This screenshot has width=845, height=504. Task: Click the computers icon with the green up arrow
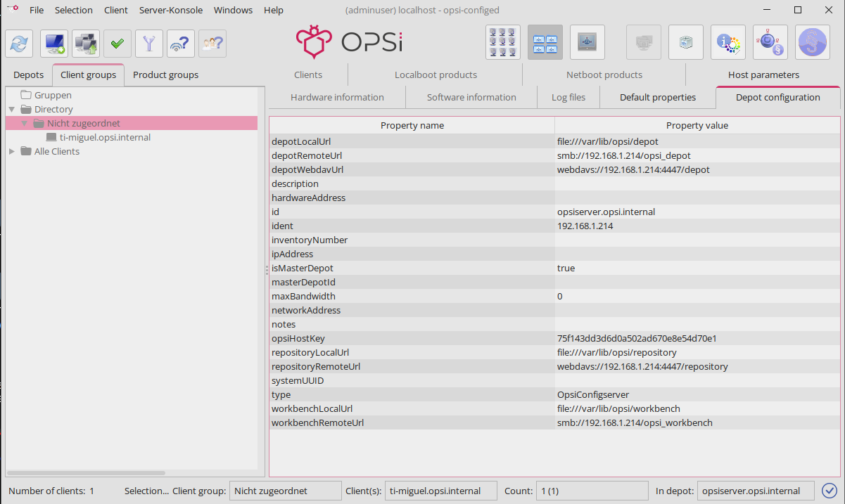[x=86, y=43]
